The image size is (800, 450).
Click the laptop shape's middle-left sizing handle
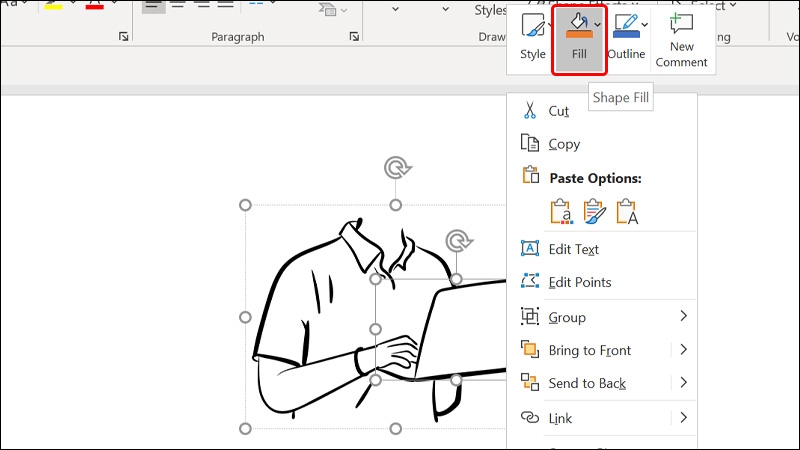[376, 330]
